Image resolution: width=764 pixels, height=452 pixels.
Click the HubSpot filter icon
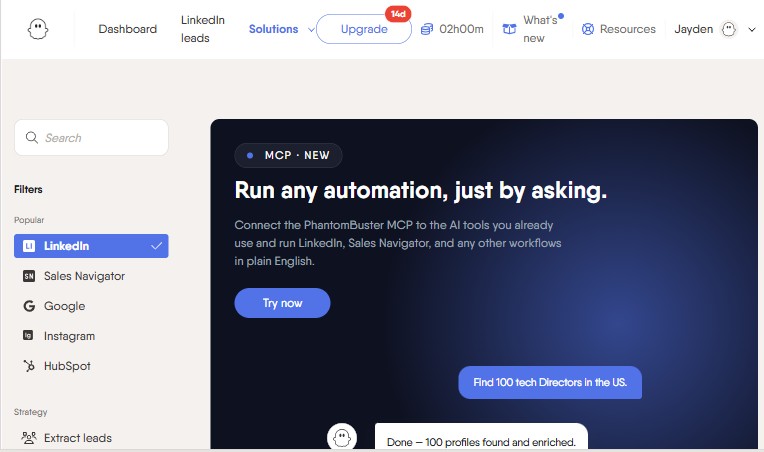point(29,366)
